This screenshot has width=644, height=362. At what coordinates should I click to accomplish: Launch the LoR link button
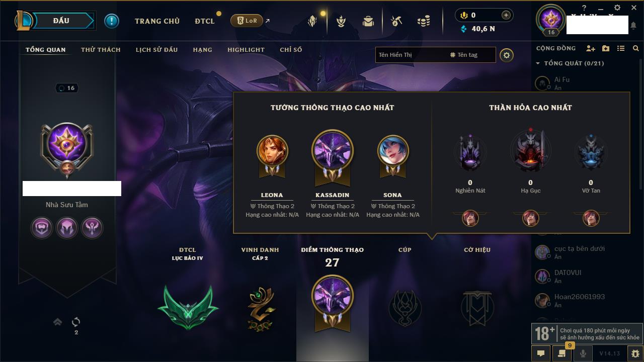[247, 21]
